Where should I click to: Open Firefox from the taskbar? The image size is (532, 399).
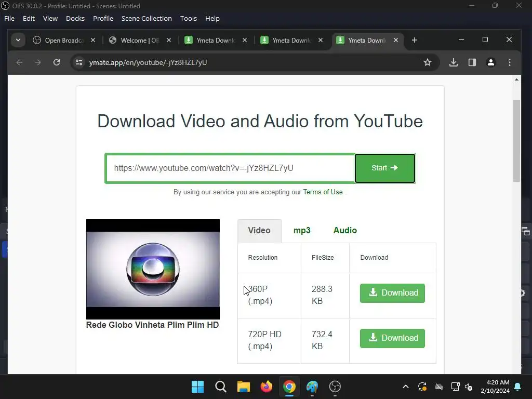click(267, 387)
